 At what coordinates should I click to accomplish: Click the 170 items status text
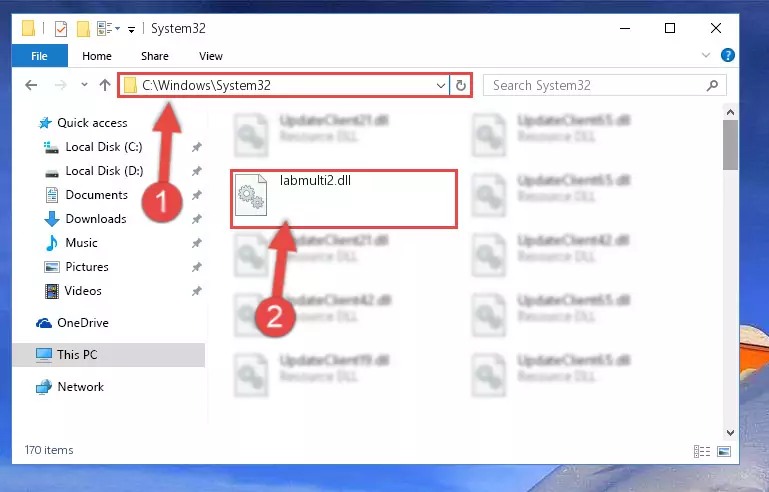[x=49, y=450]
